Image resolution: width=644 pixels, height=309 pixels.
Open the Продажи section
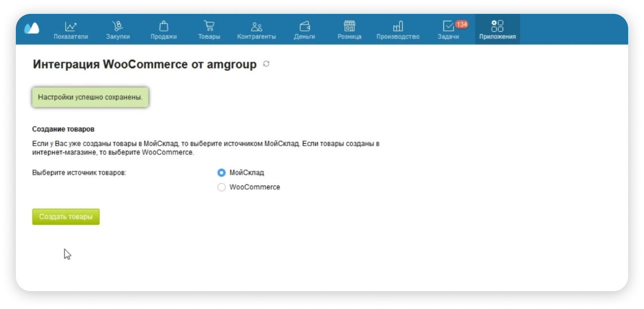click(164, 30)
